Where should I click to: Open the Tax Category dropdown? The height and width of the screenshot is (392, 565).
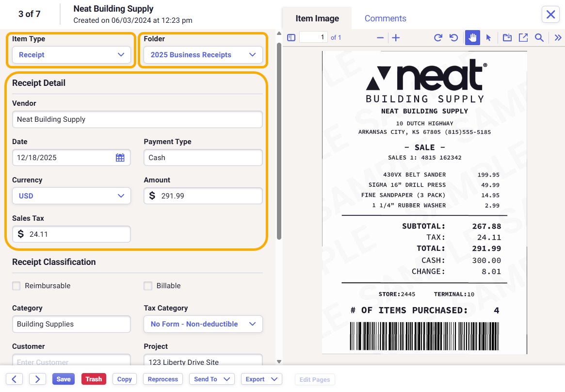pos(203,324)
